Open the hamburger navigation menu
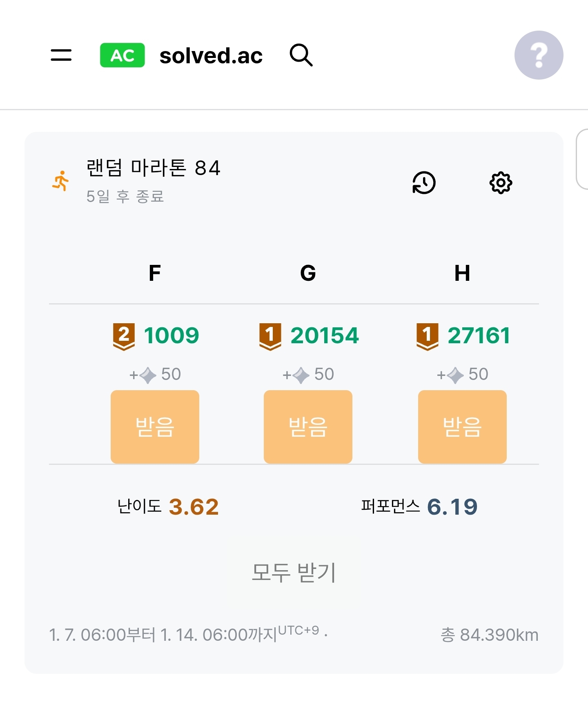This screenshot has height=702, width=588. (x=61, y=55)
